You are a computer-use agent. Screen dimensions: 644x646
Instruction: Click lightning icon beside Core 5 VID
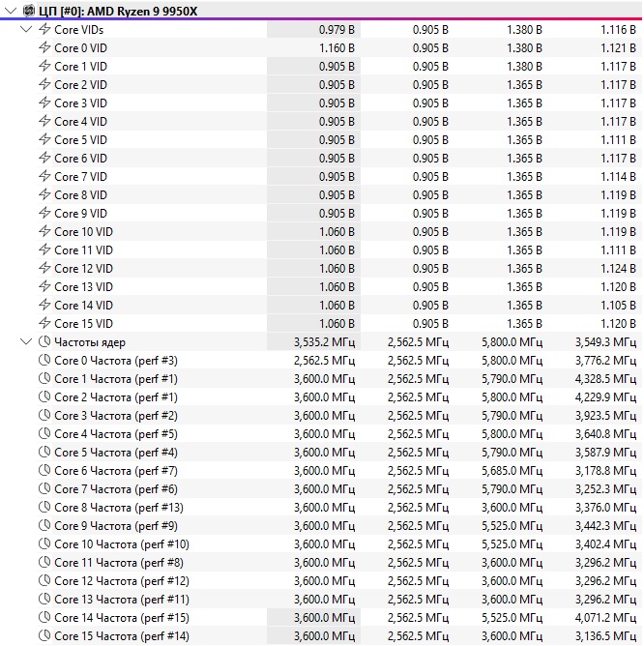tap(44, 139)
